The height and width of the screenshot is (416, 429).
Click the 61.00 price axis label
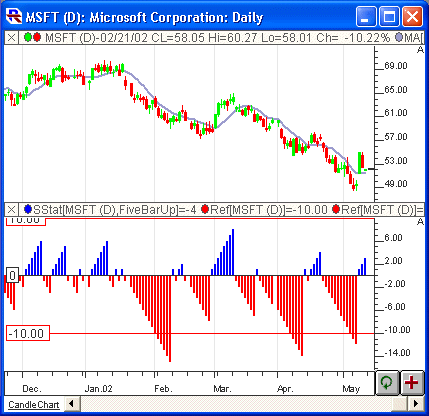coord(396,113)
